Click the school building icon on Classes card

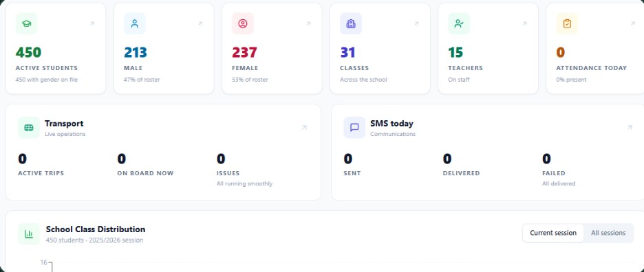point(351,24)
